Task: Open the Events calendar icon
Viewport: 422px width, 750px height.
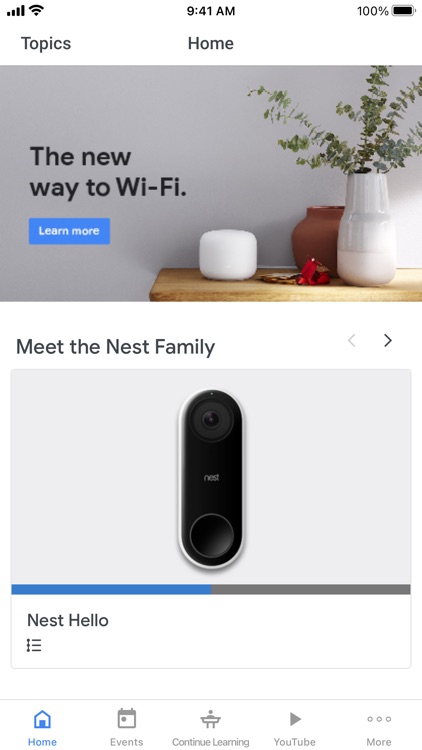Action: point(126,718)
